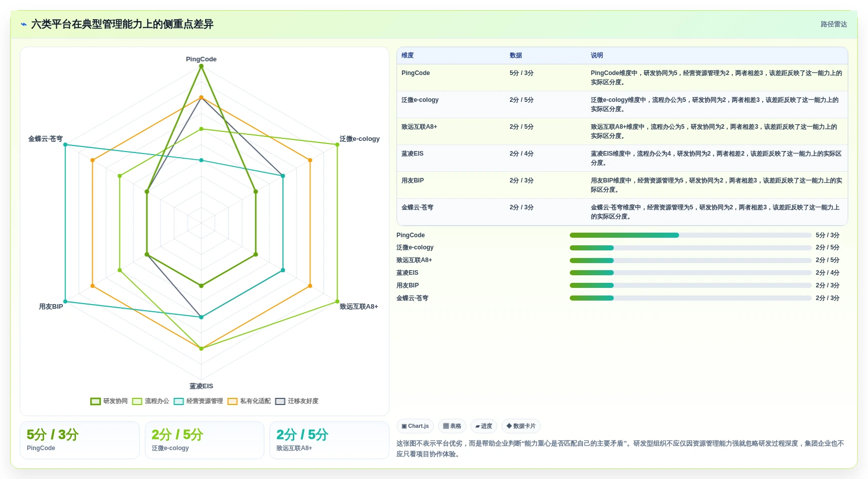Screen dimensions: 868x479
Task: Open the 致远互联A8+ 2分 / 5分 card
Action: click(x=329, y=440)
